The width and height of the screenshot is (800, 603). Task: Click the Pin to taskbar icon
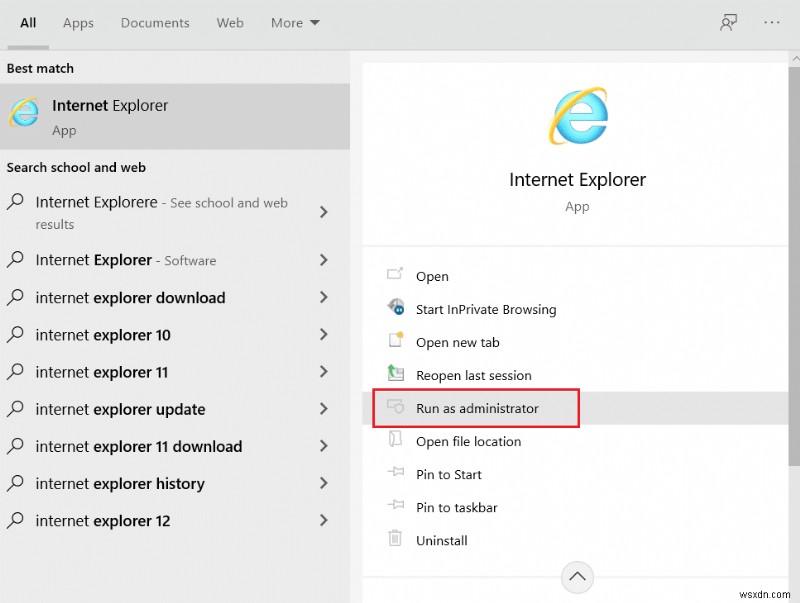click(x=396, y=507)
